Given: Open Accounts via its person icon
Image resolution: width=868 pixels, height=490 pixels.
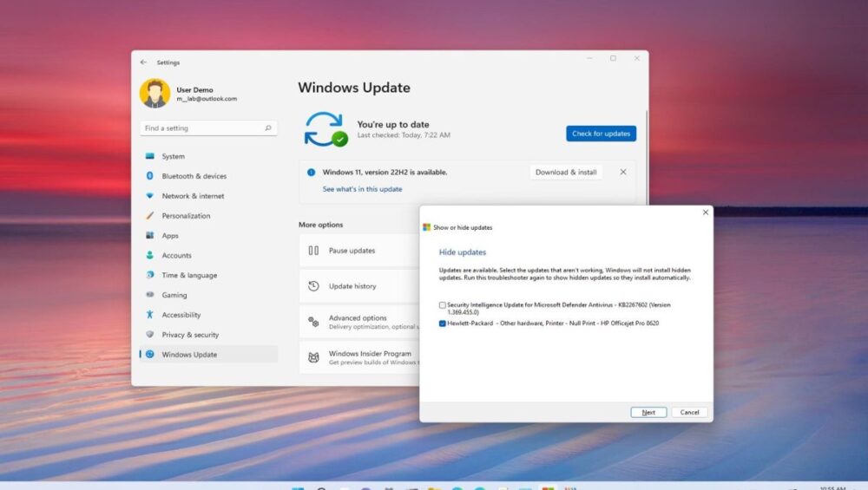Looking at the screenshot, I should pyautogui.click(x=149, y=255).
